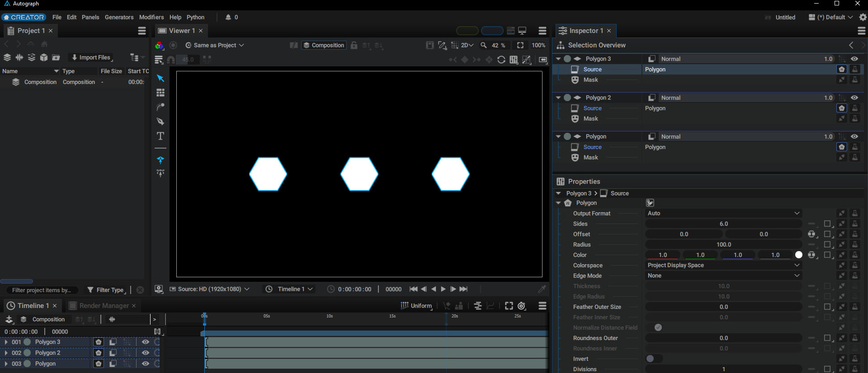868x373 pixels.
Task: Click the lock icon next to Composition button
Action: [354, 45]
